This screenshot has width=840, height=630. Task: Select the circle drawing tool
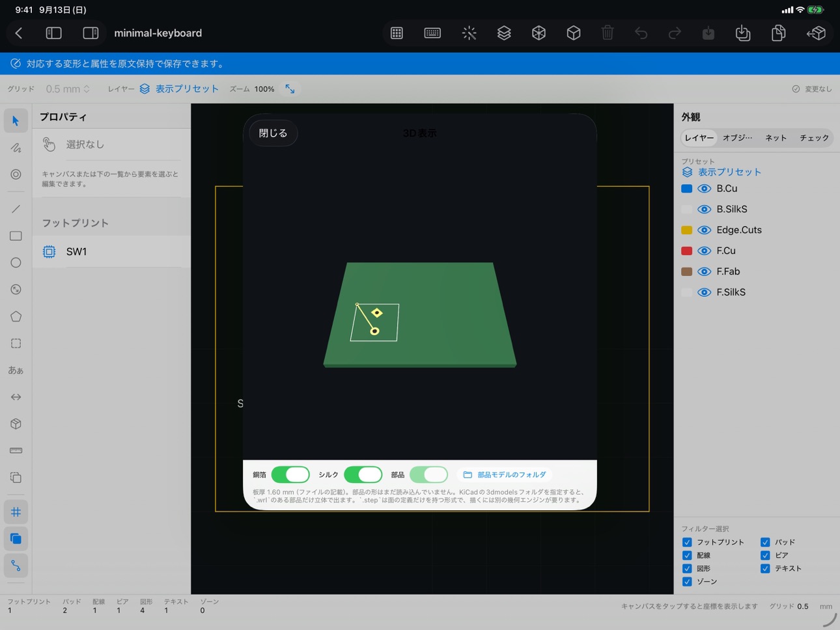click(16, 263)
